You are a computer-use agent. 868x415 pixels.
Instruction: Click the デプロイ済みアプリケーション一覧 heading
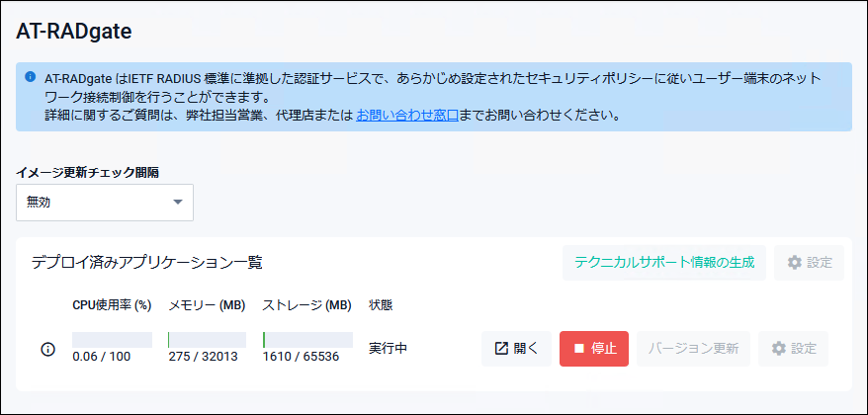pos(146,262)
